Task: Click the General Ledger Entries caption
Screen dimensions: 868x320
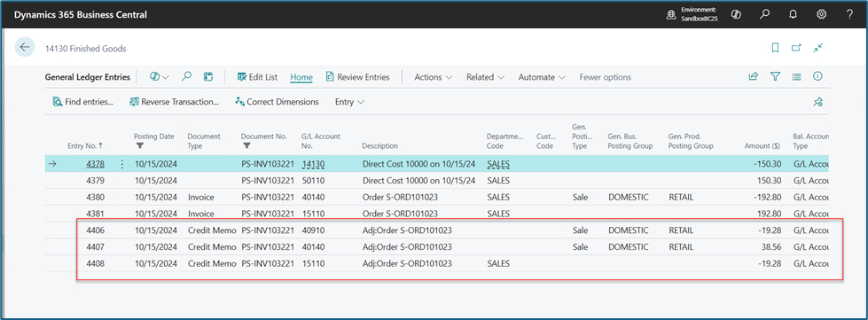Action: point(88,77)
